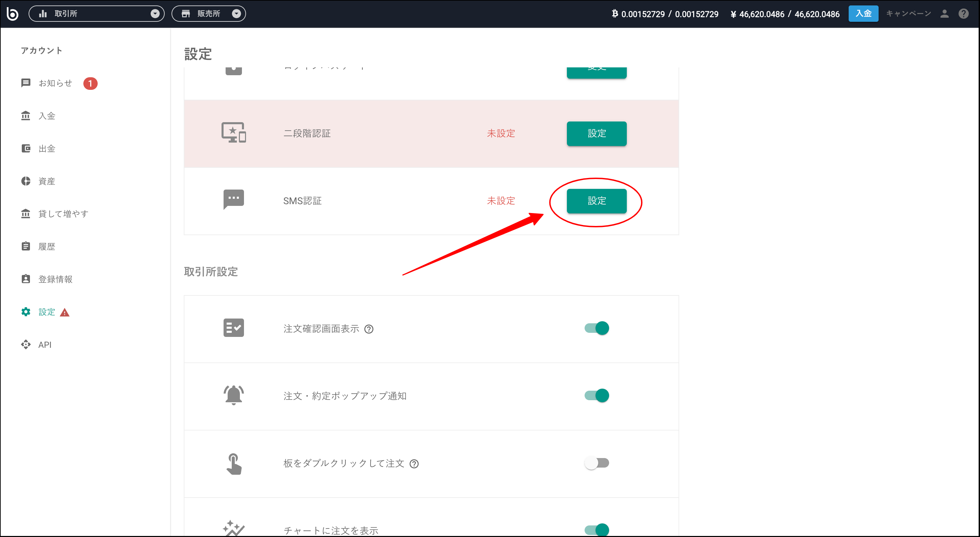Select 貸して増やす from the sidebar
The height and width of the screenshot is (537, 980).
[62, 213]
